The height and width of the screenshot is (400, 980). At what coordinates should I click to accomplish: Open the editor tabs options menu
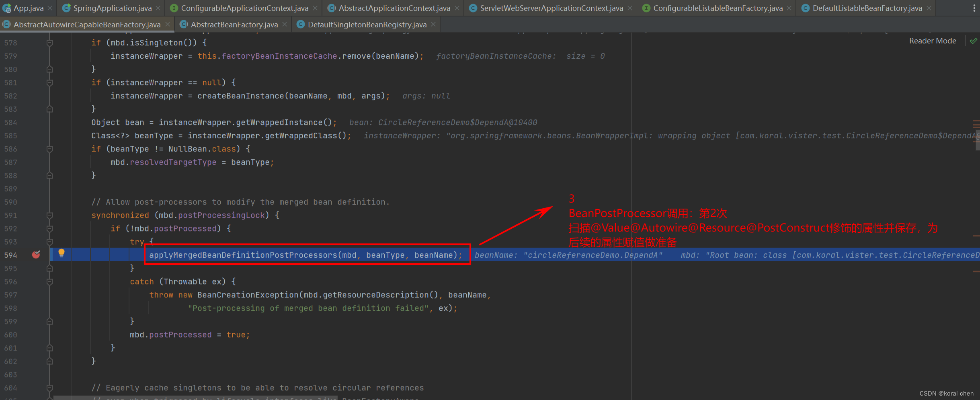click(x=974, y=8)
